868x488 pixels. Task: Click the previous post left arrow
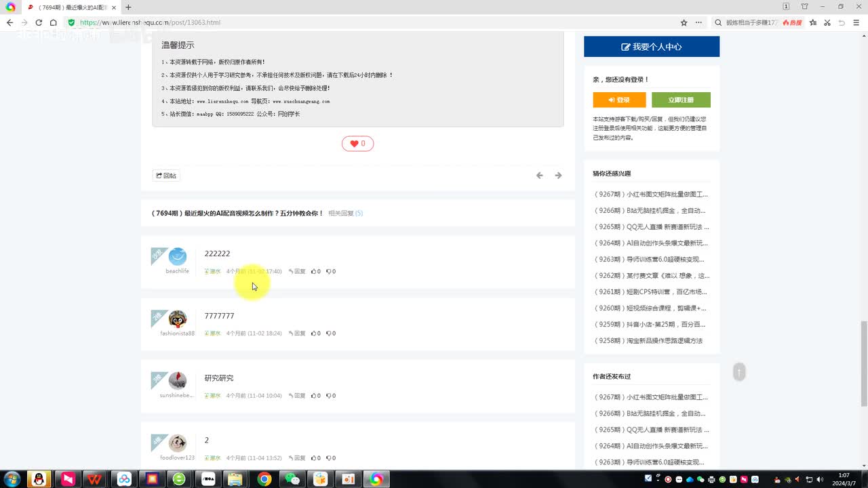pos(540,176)
